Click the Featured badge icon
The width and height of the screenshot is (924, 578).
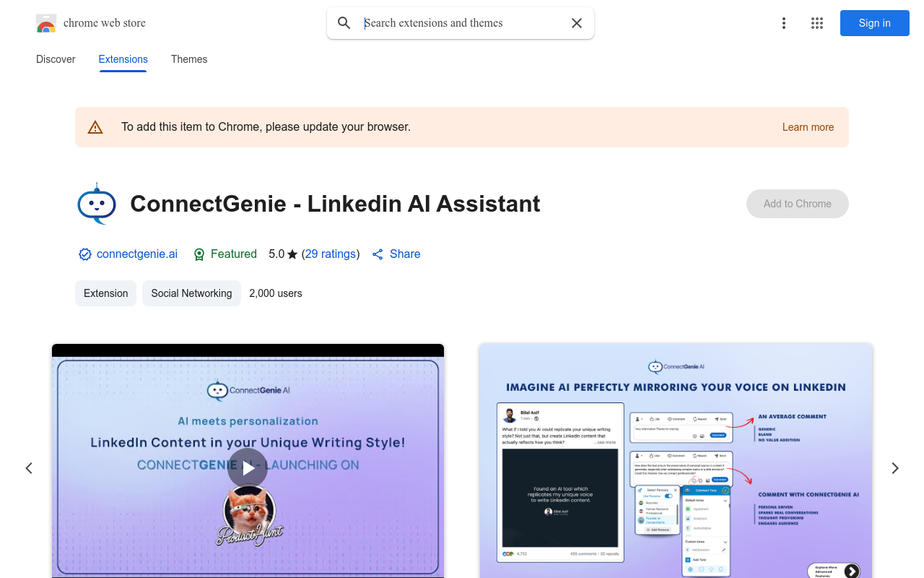pyautogui.click(x=199, y=254)
